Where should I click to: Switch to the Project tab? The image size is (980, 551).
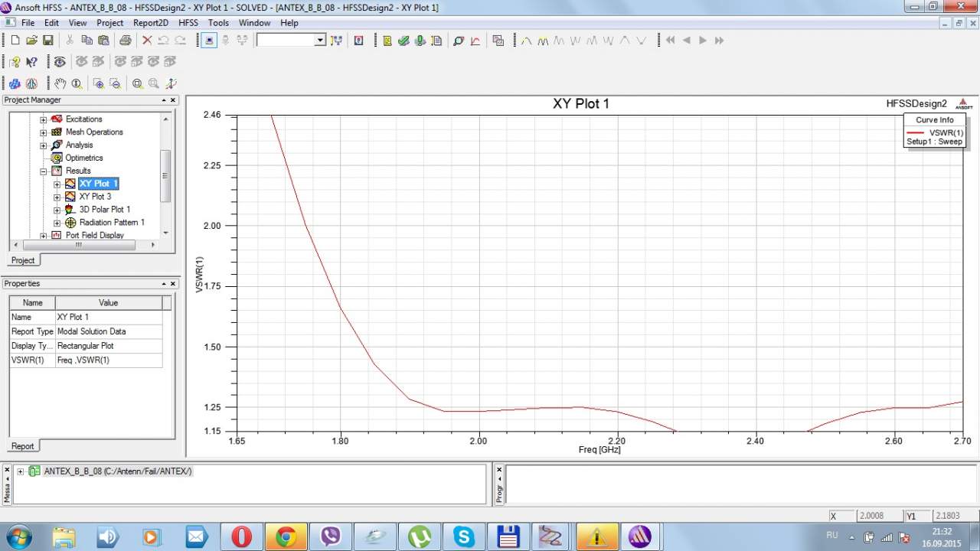(22, 260)
